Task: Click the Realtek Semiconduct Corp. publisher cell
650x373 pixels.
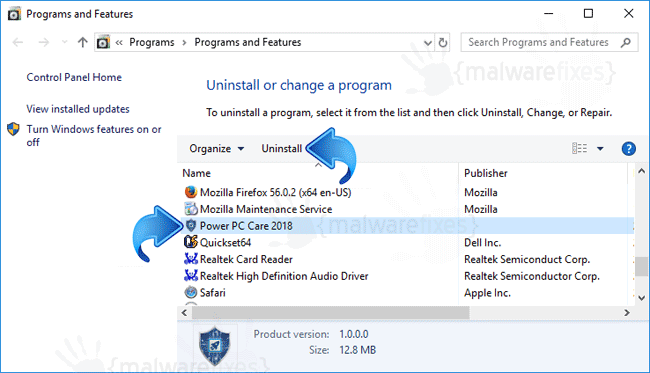Action: pos(527,259)
